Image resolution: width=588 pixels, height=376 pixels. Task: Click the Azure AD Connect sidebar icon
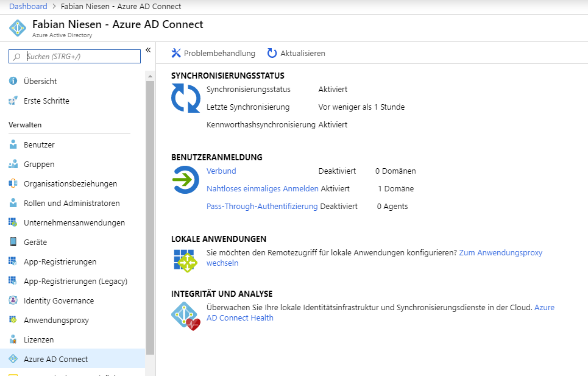pyautogui.click(x=13, y=359)
